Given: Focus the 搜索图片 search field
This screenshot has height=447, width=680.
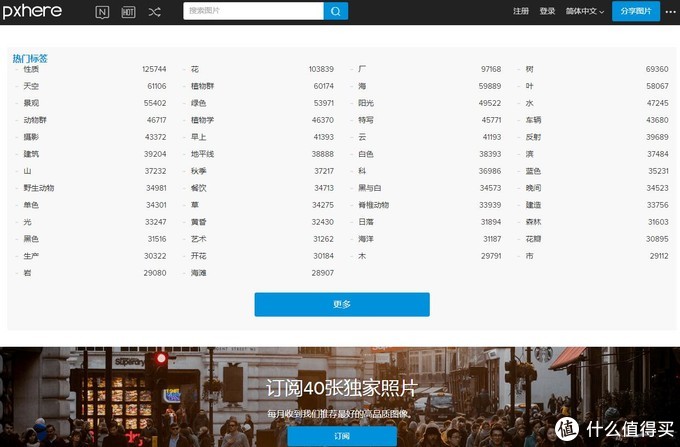Looking at the screenshot, I should (x=253, y=11).
